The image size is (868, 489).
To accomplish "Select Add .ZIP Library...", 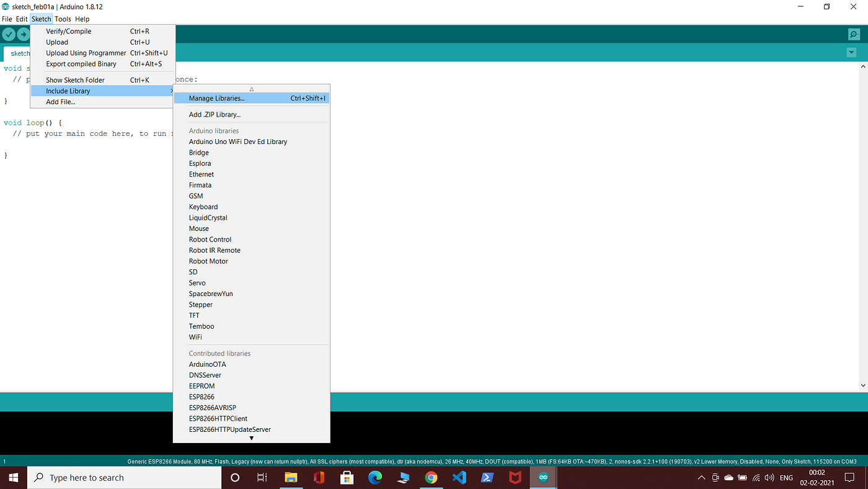I will point(251,114).
